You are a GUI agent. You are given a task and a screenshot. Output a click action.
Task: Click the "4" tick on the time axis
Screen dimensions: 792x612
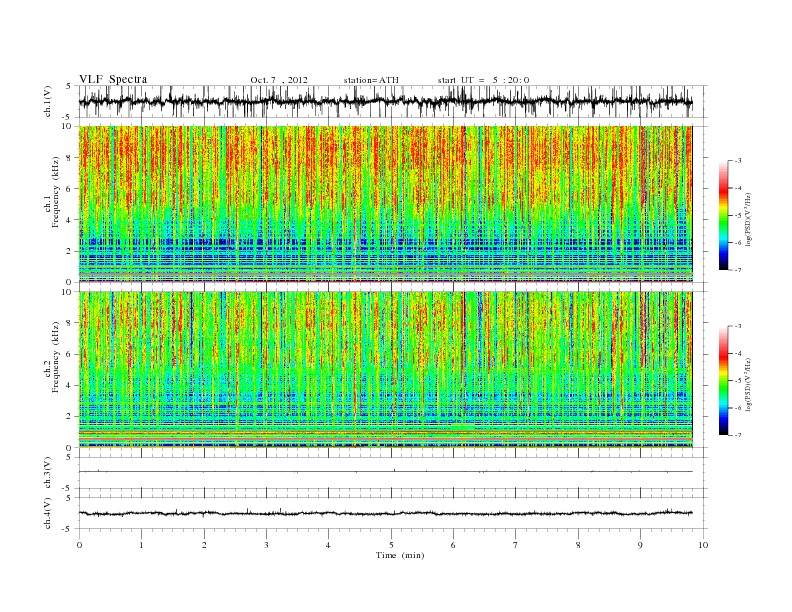[328, 545]
